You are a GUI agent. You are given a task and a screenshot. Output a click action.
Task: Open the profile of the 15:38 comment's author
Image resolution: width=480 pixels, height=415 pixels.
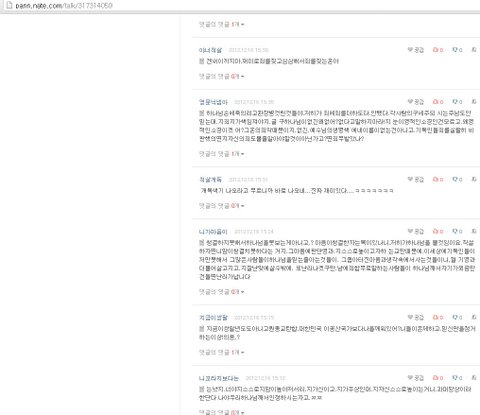pos(210,50)
